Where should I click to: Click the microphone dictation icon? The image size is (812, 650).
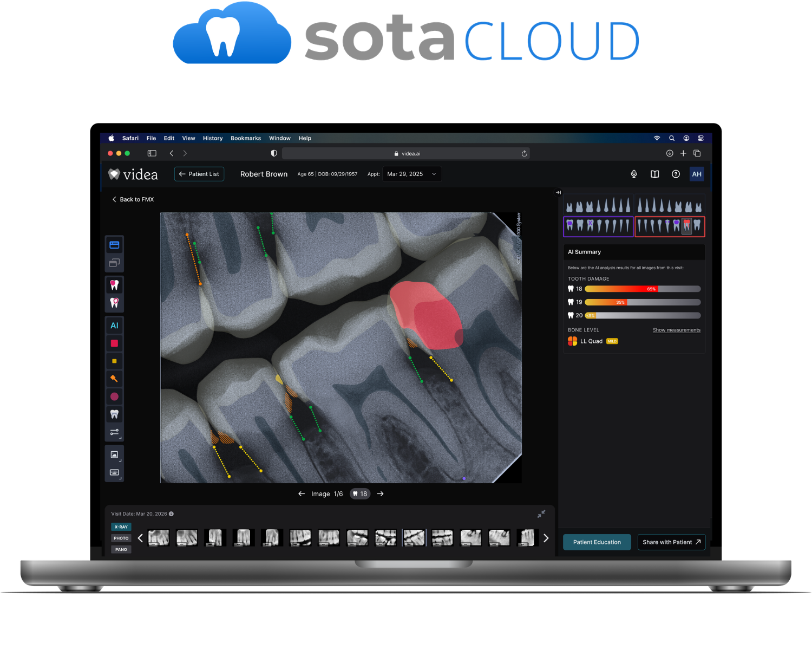point(634,174)
